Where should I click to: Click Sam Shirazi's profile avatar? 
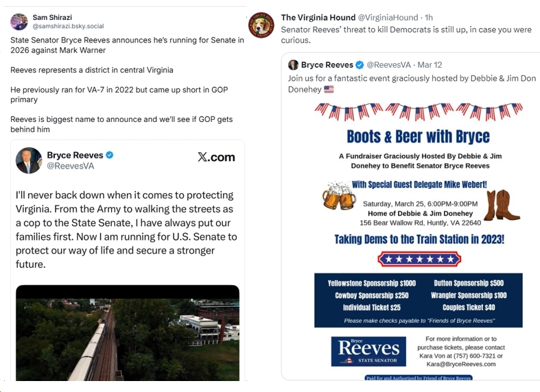19,21
